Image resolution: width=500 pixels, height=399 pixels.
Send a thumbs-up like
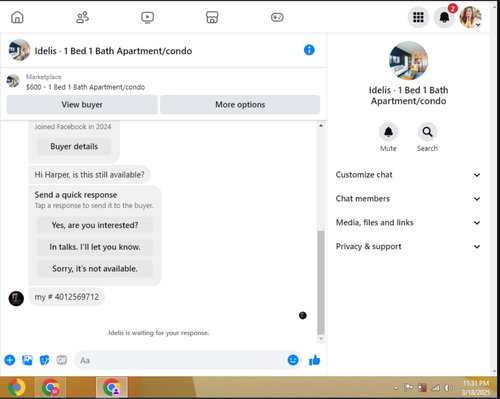tap(314, 360)
